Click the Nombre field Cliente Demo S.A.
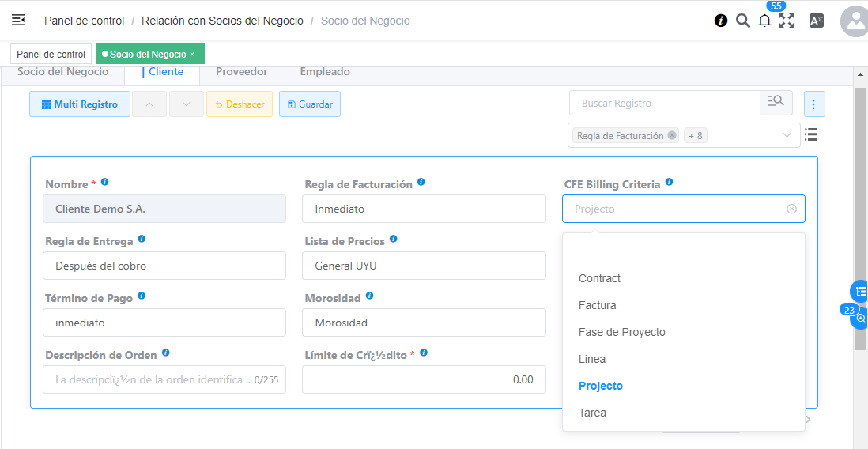 [164, 209]
